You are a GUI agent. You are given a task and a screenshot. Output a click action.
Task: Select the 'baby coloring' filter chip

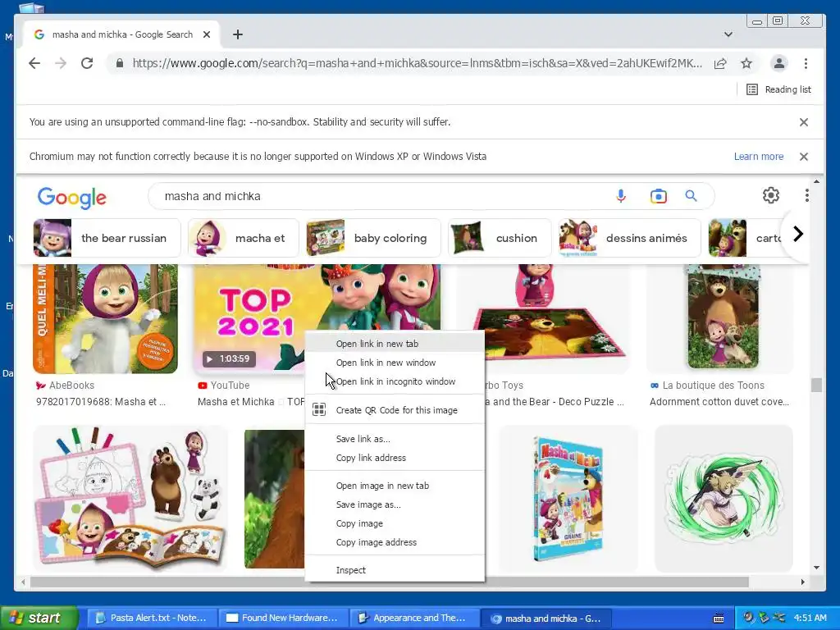373,238
